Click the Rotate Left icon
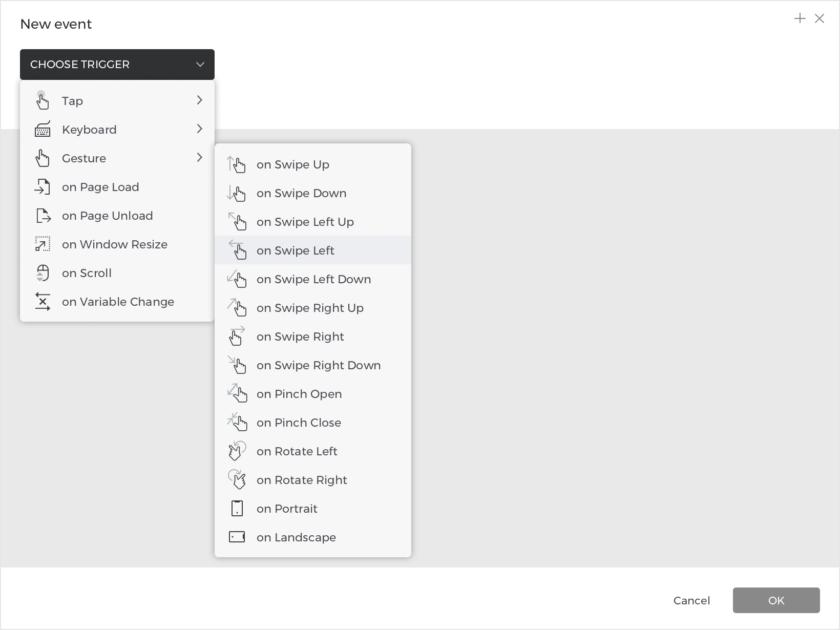Image resolution: width=840 pixels, height=630 pixels. [x=237, y=451]
